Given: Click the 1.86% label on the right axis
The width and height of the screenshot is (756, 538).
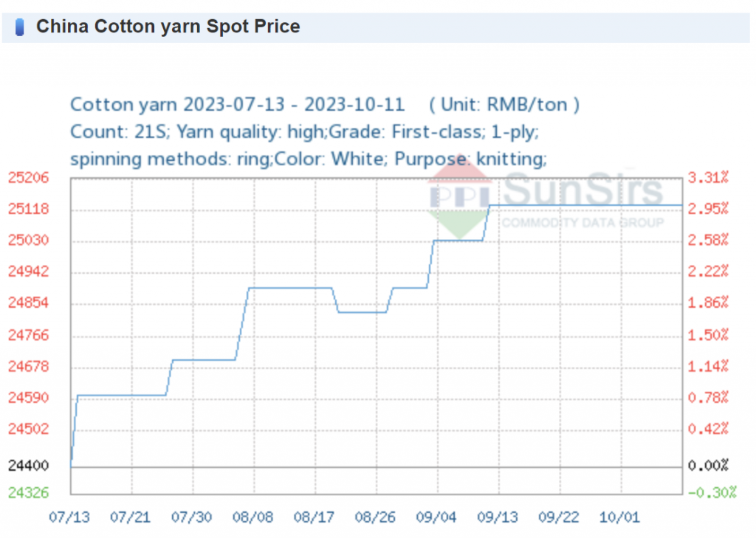Looking at the screenshot, I should (x=709, y=303).
